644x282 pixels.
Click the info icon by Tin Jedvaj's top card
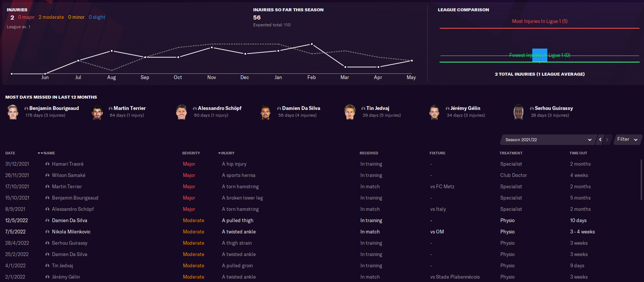(363, 108)
